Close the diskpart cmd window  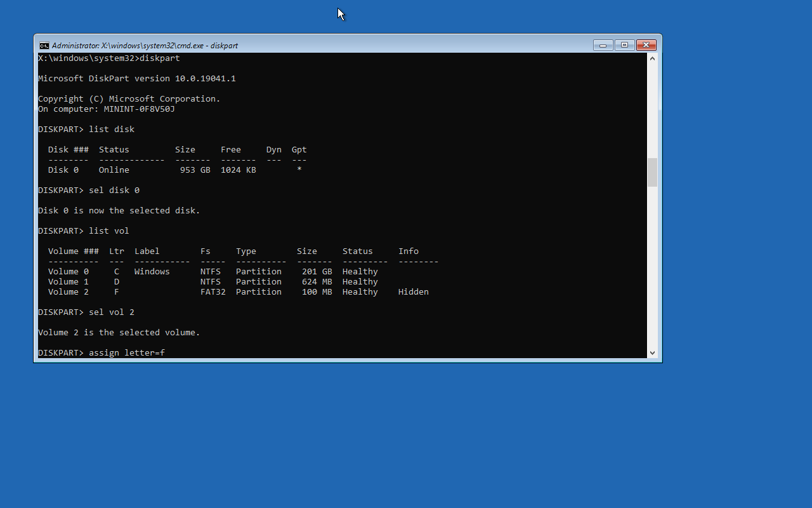pos(646,45)
